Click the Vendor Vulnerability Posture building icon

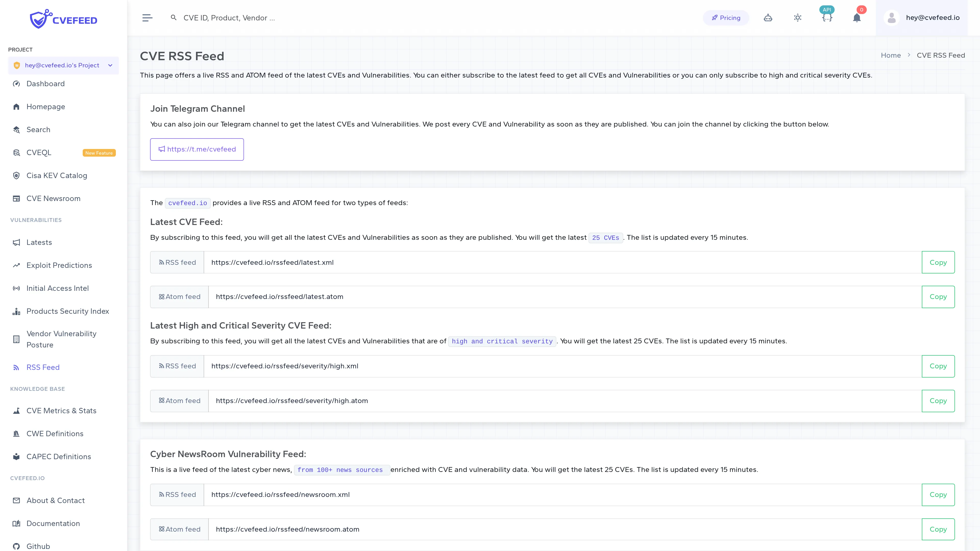pyautogui.click(x=16, y=339)
